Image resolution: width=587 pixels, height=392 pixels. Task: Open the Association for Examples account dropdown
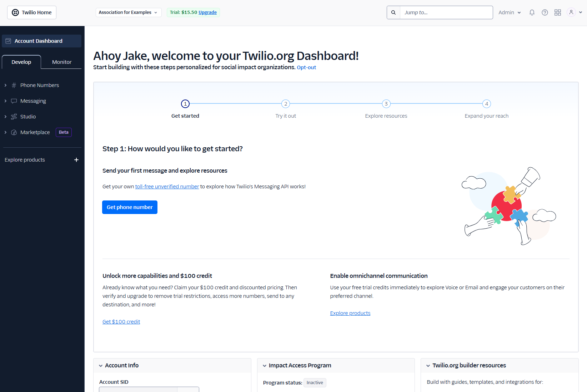point(128,12)
